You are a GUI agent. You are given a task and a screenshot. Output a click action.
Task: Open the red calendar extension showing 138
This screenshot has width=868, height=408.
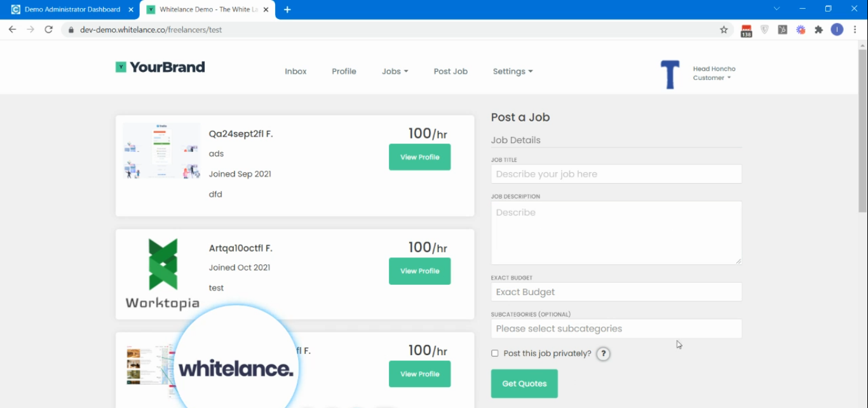746,31
